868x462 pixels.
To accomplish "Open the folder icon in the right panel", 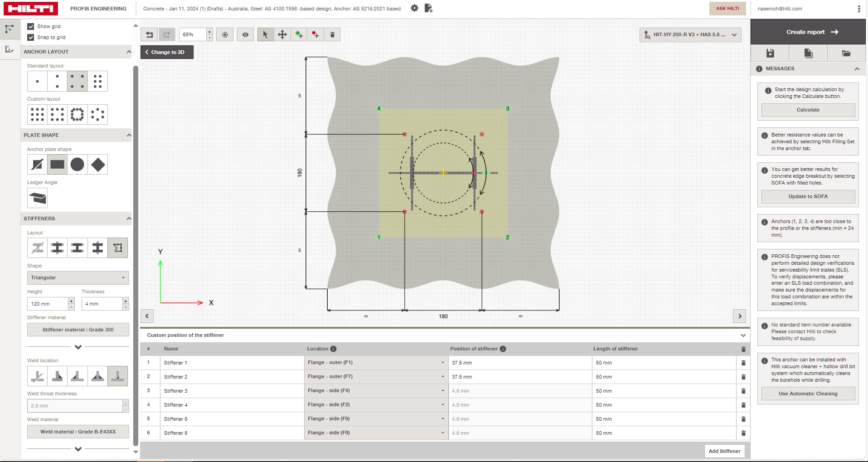I will click(x=847, y=53).
